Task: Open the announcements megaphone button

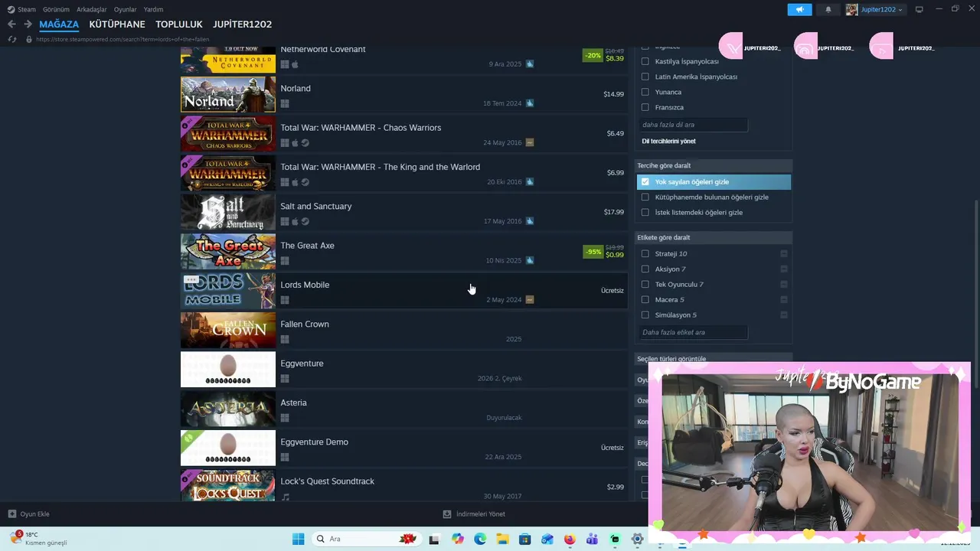Action: 799,9
